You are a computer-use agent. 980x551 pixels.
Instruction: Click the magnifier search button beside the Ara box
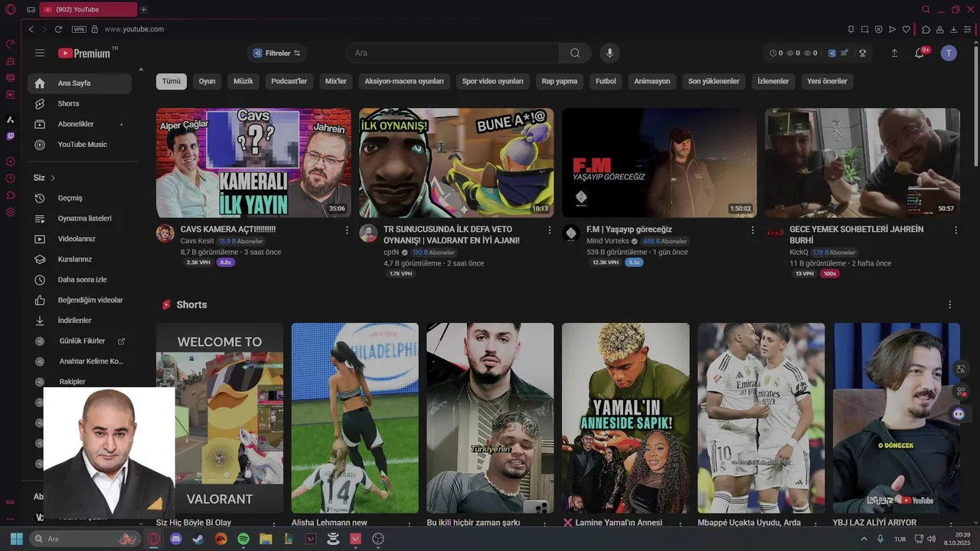[x=575, y=53]
